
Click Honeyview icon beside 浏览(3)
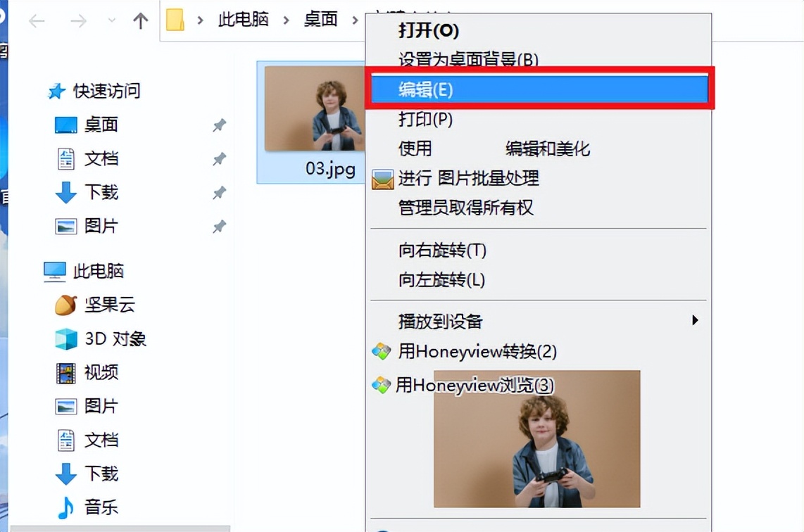[x=382, y=384]
